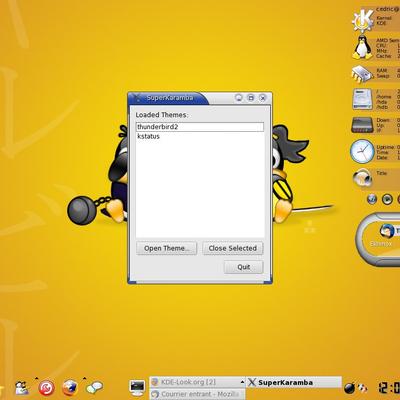Viewport: 400px width, 400px height.
Task: Click the Close Selected button
Action: pos(233,248)
